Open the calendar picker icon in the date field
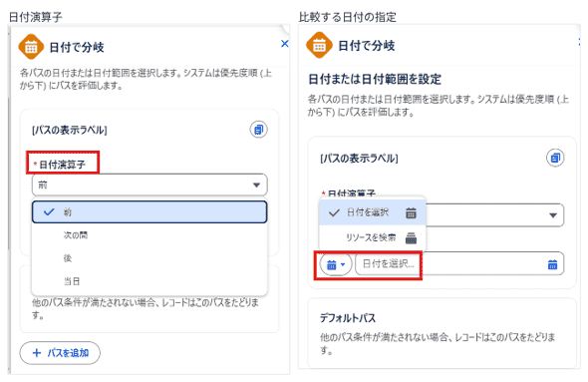 coord(552,264)
